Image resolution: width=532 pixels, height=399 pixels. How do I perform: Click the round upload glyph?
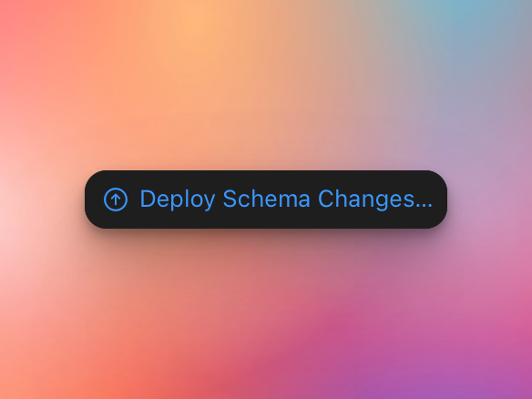[116, 199]
